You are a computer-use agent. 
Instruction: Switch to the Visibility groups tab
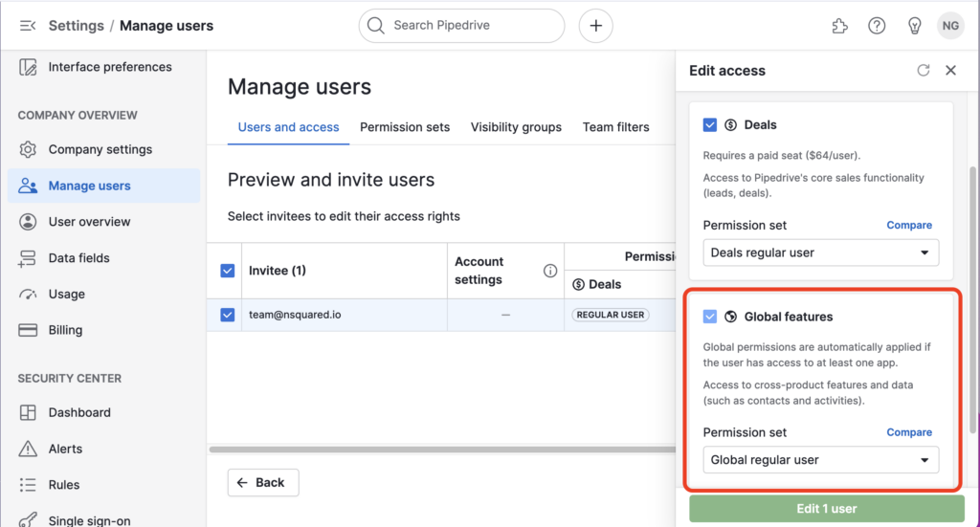(516, 127)
